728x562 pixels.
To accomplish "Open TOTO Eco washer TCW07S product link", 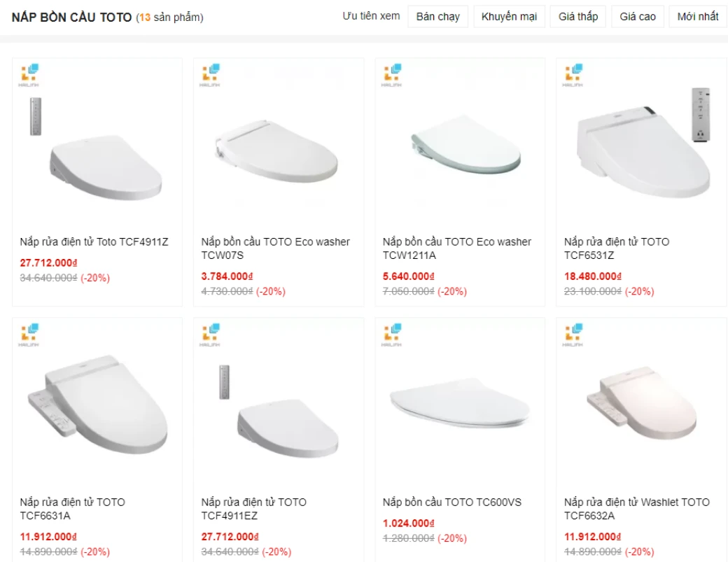I will tap(275, 248).
